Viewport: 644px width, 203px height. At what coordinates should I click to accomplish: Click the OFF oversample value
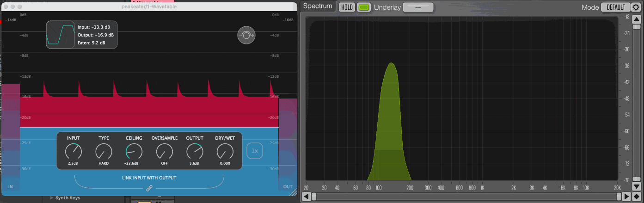(164, 163)
